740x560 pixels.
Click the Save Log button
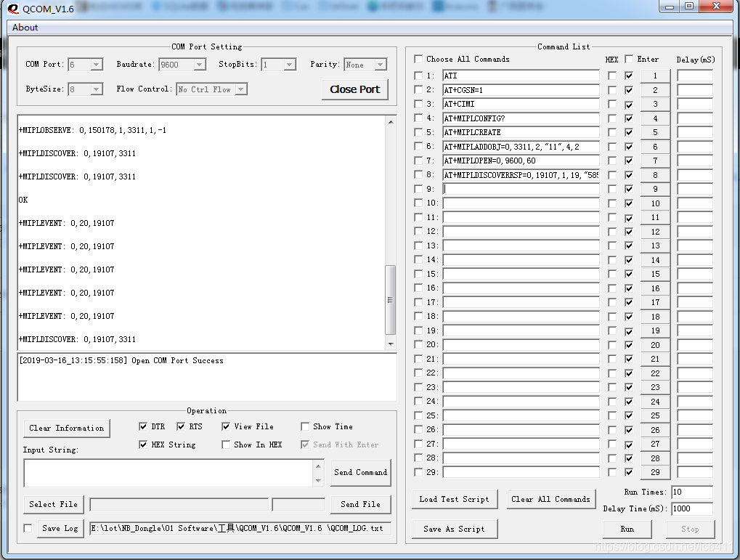(x=60, y=528)
